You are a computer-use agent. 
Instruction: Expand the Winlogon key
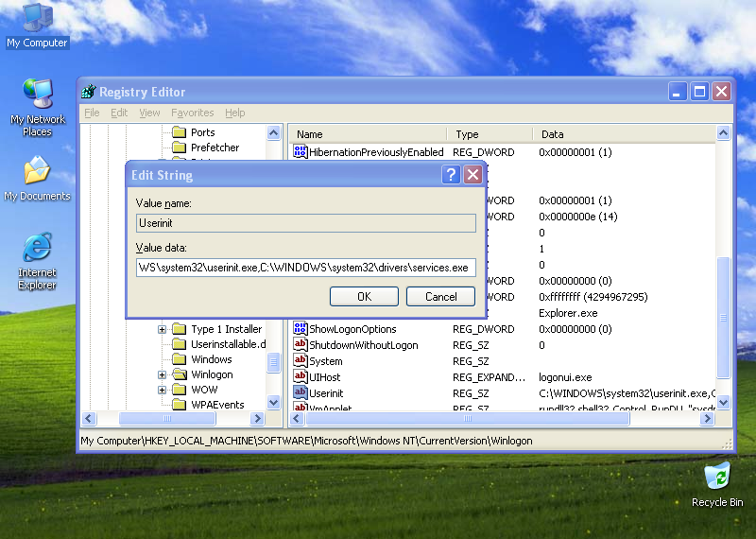tap(162, 374)
